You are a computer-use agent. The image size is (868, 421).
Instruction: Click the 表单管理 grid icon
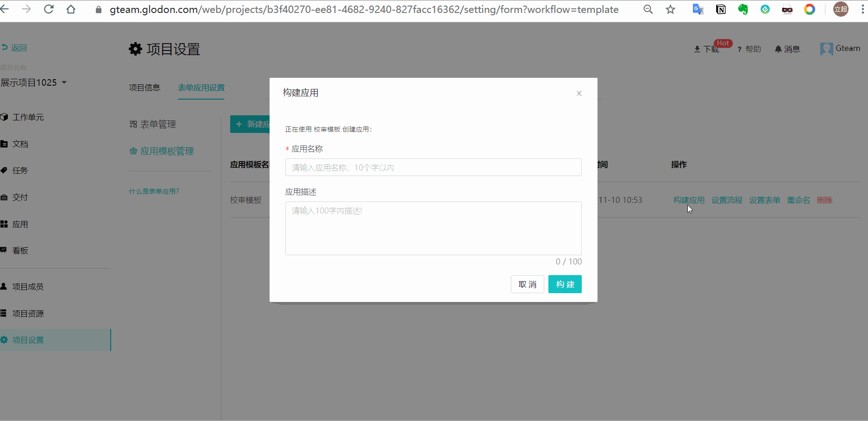coord(133,124)
